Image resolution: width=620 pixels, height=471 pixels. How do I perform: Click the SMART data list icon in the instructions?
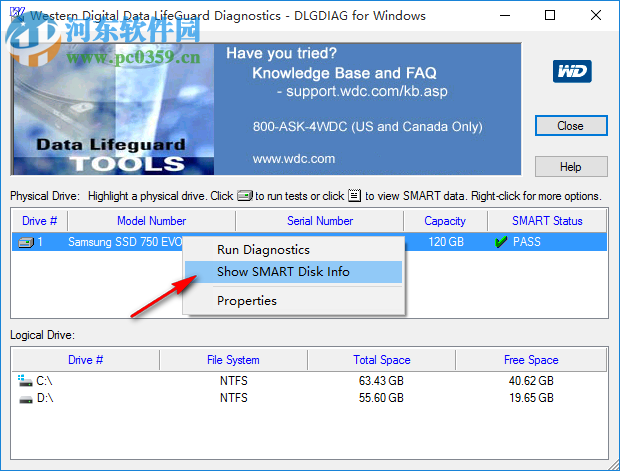point(354,195)
